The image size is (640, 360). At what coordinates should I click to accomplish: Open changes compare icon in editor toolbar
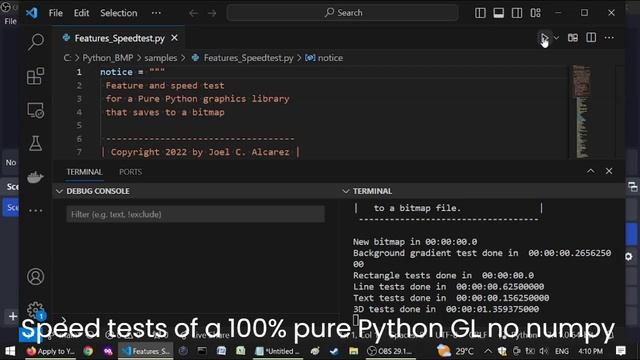(573, 38)
